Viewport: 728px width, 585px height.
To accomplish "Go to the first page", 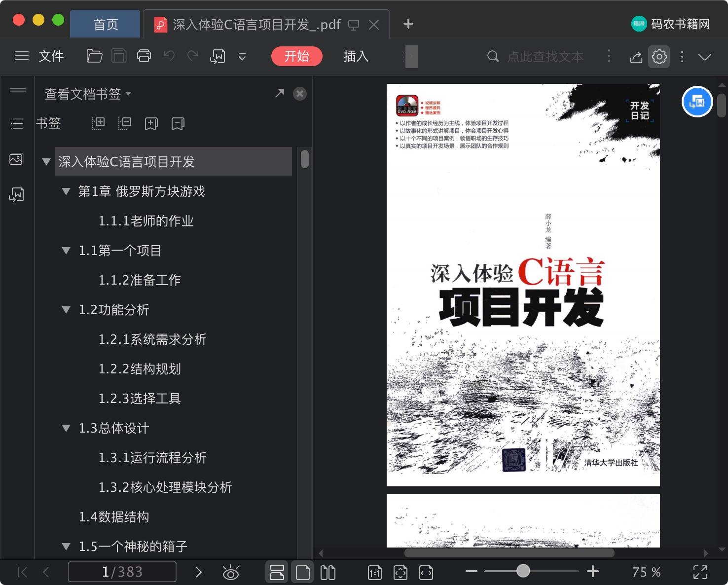I will 22,572.
